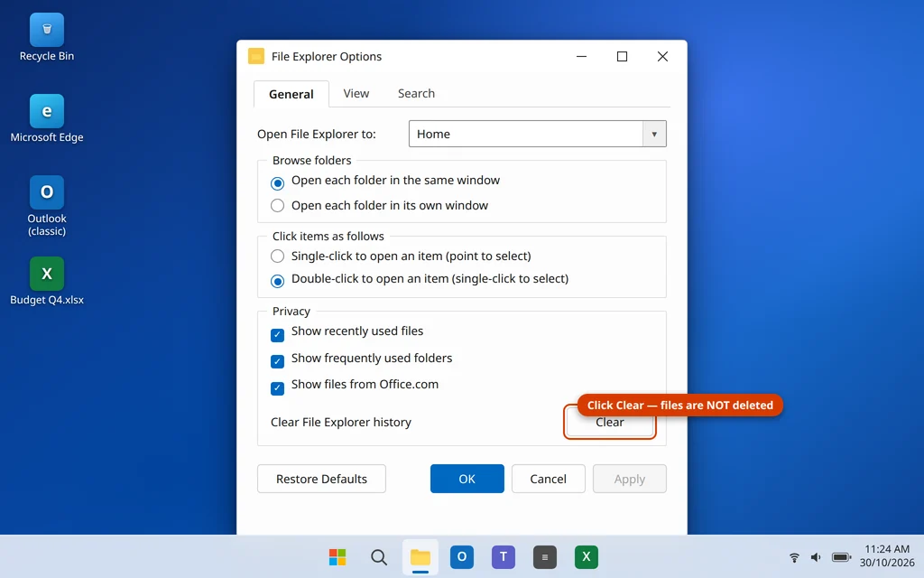Click the folder icon in the dialog title bar
Viewport: 924px width, 578px height.
tap(255, 56)
